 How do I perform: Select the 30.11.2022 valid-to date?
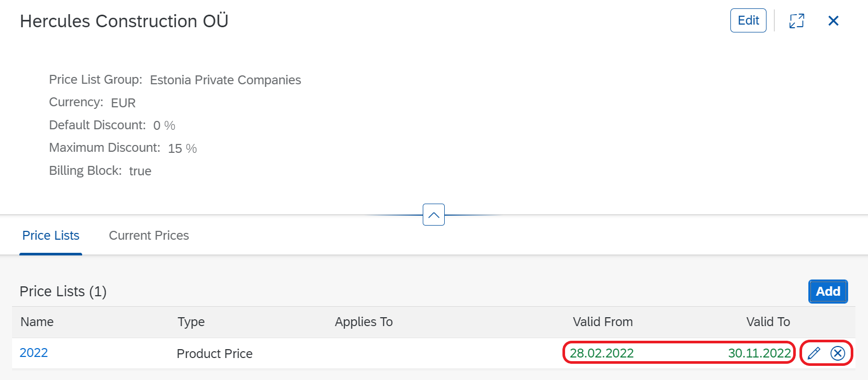[759, 353]
